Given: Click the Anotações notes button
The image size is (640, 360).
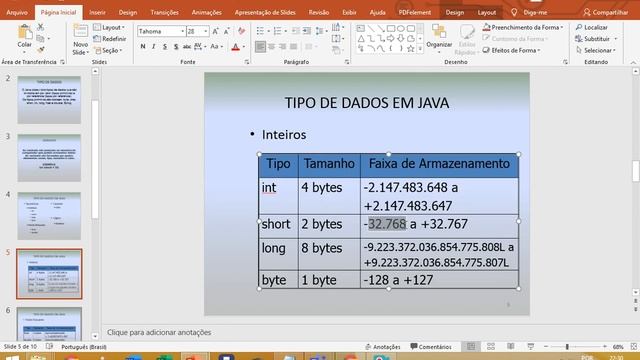Looking at the screenshot, I should coord(383,347).
